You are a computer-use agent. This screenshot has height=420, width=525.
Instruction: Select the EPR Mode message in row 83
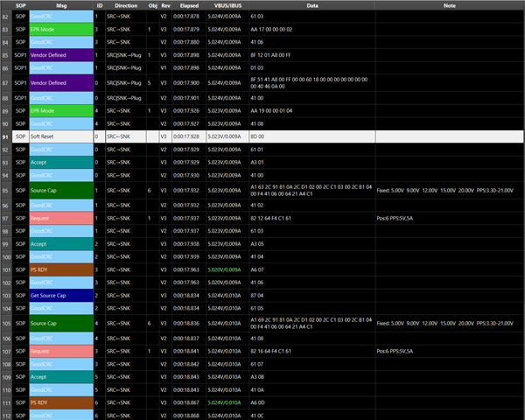(61, 30)
